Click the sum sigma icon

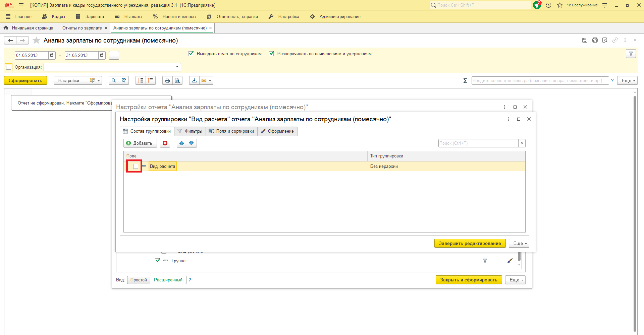pyautogui.click(x=465, y=81)
